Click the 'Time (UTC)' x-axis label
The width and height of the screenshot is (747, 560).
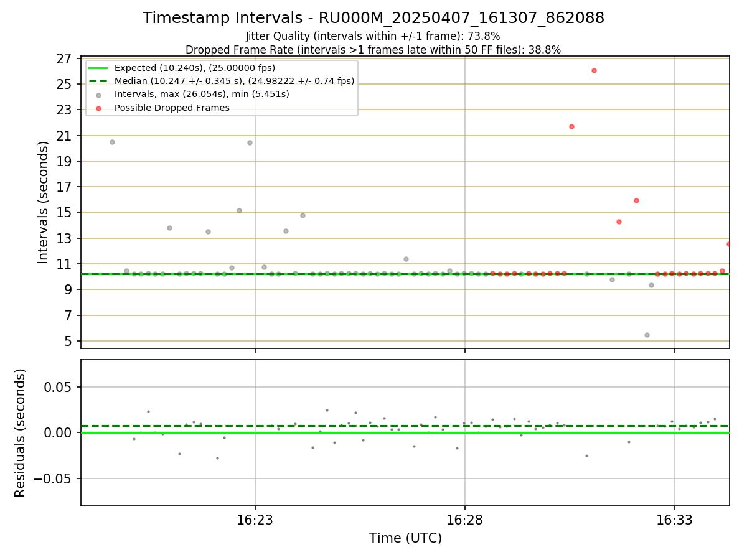pyautogui.click(x=405, y=538)
